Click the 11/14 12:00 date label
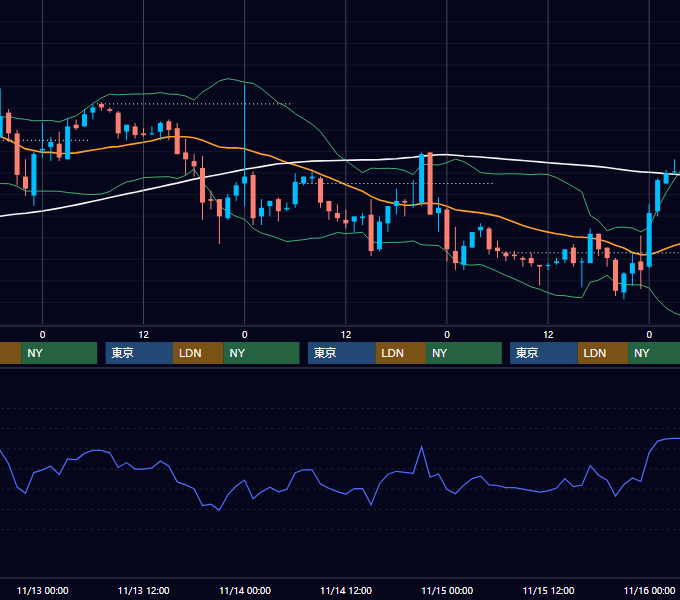680x600 pixels. 346,590
